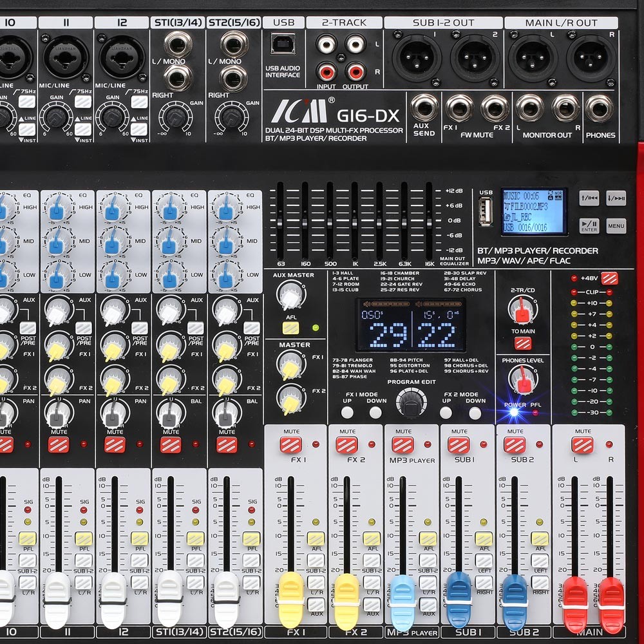Click the ST2 BAL knob
This screenshot has height=644, width=644.
[226, 414]
